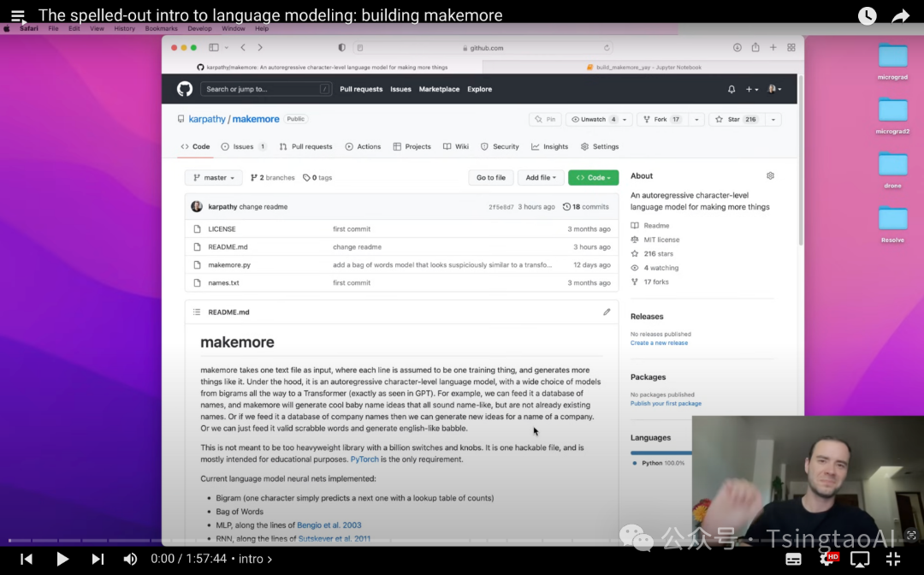Play the video
This screenshot has width=924, height=575.
coord(62,559)
